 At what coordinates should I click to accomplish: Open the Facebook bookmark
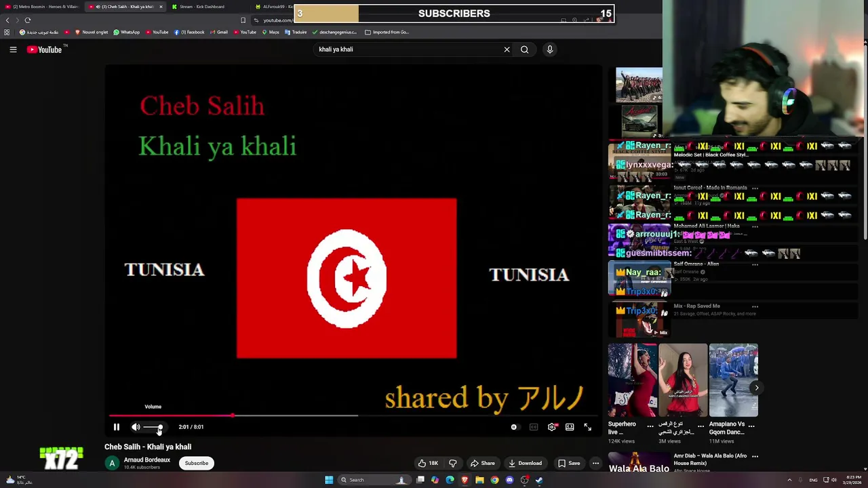[x=189, y=32]
